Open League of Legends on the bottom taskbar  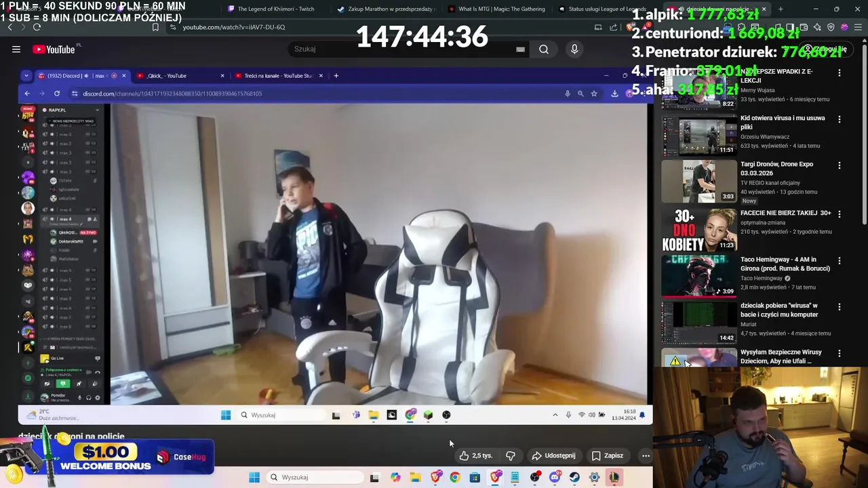[614, 477]
